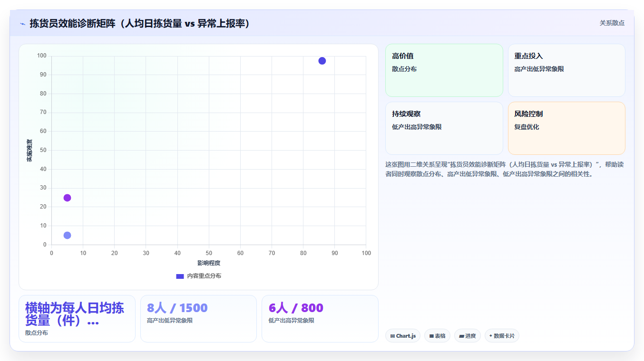Toggle the 内容重点分布 legend swatch
Image resolution: width=644 pixels, height=361 pixels.
tap(180, 276)
